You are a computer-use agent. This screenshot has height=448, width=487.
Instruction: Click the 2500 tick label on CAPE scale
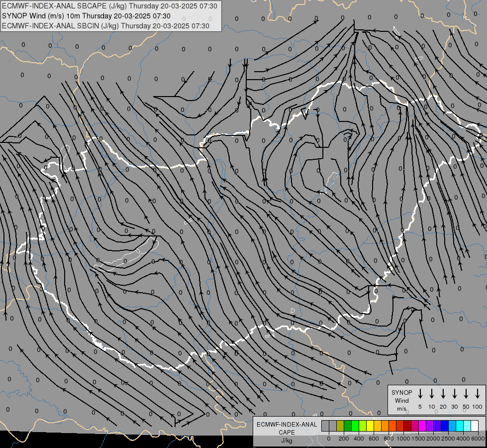pos(448,439)
